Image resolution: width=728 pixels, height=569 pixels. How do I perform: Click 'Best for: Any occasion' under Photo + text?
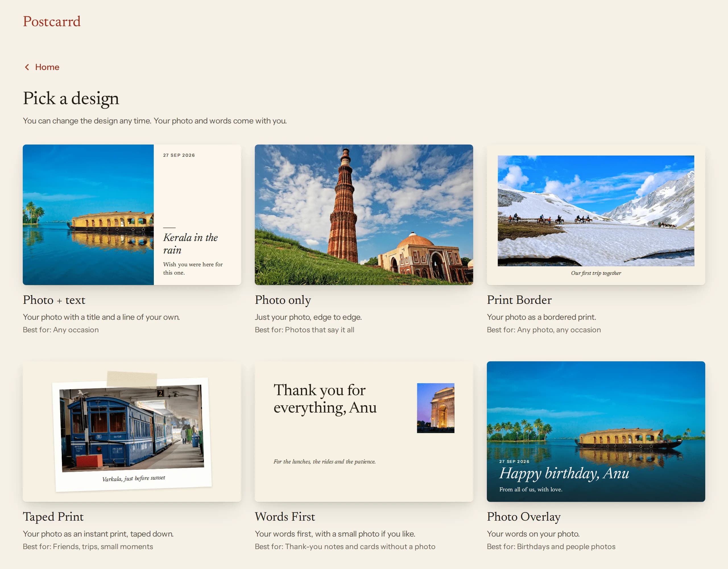click(61, 329)
